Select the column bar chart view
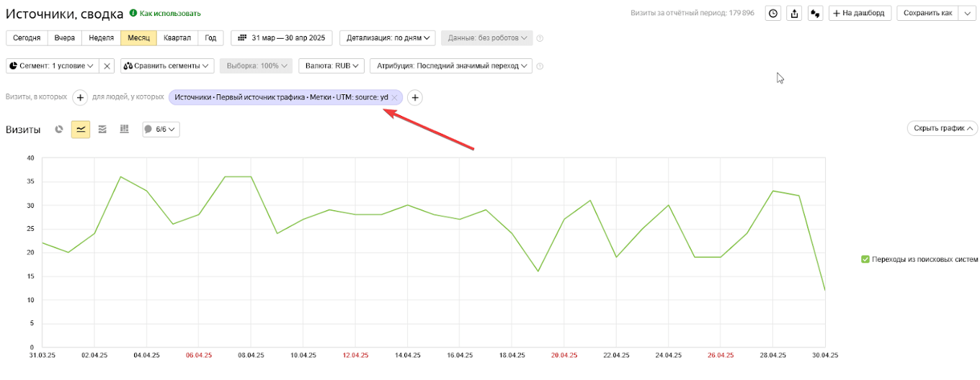The image size is (980, 380). point(124,130)
